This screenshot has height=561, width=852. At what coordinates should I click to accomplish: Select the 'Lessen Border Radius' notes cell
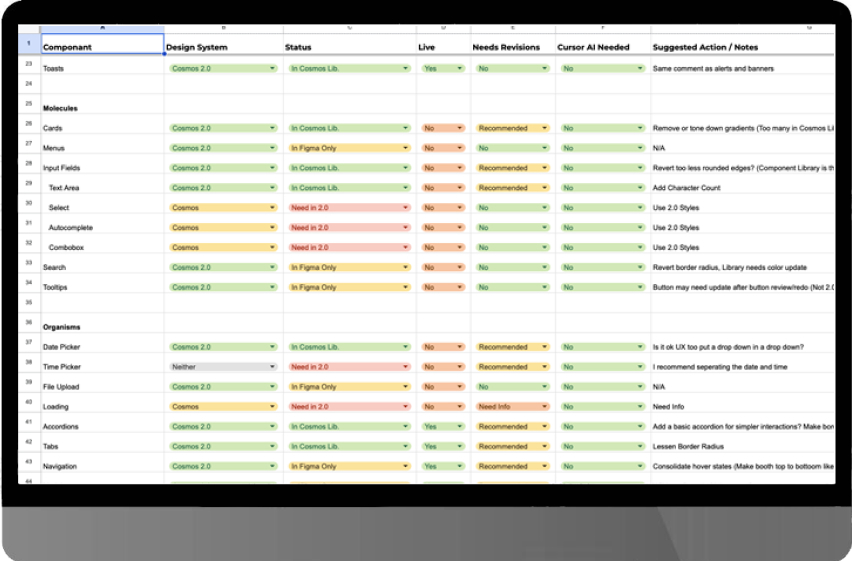[x=742, y=446]
